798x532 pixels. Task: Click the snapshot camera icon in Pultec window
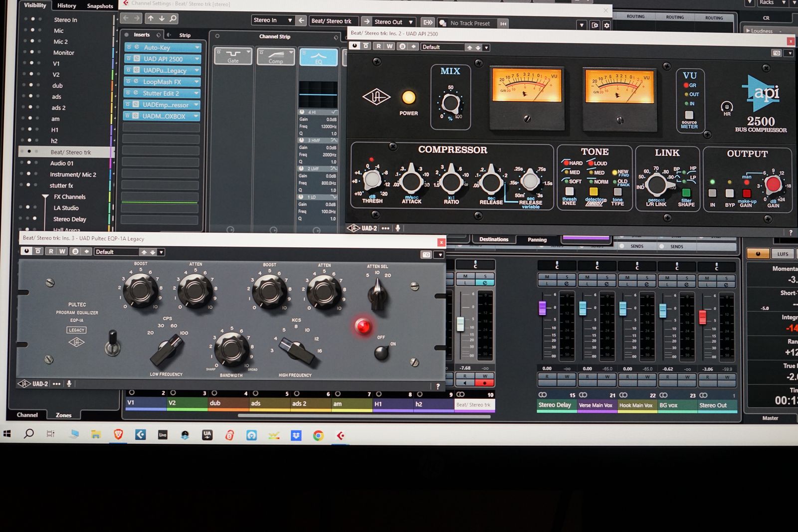coord(426,255)
